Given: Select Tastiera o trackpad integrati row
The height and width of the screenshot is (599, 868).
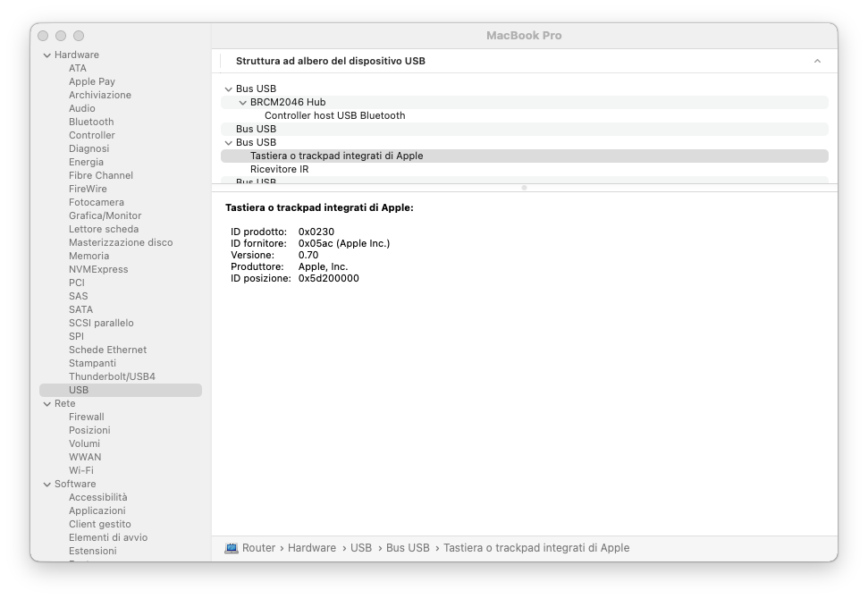Looking at the screenshot, I should (x=524, y=156).
